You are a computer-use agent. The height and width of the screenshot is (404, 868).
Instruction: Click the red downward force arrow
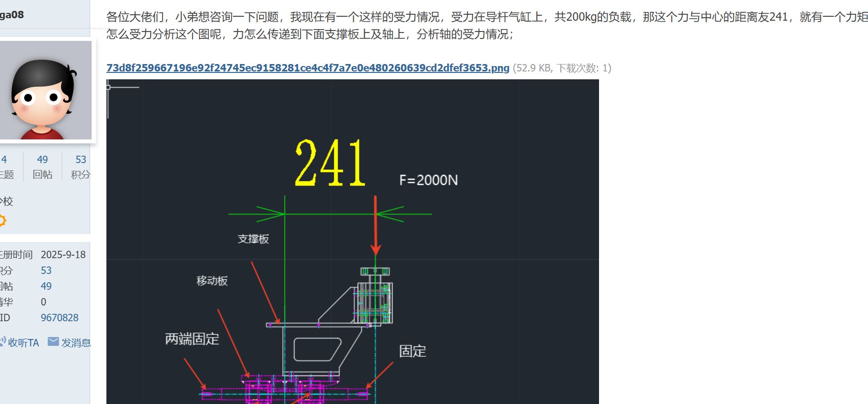[375, 225]
